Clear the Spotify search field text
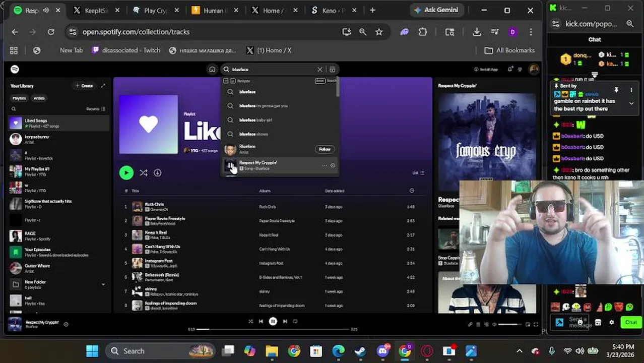 point(319,70)
